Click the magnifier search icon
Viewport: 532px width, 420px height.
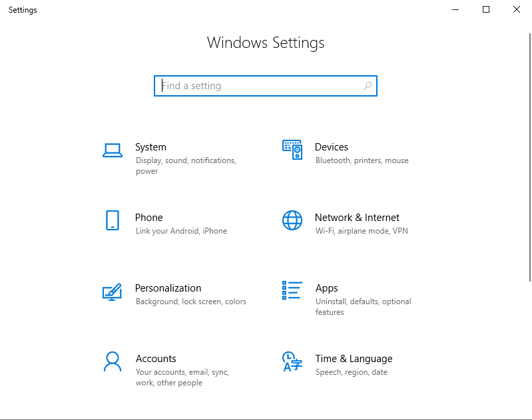(368, 86)
